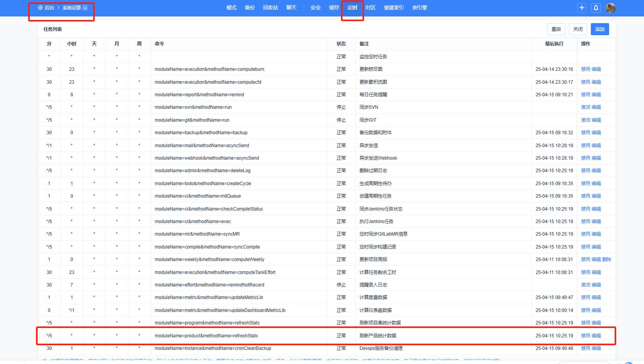The width and height of the screenshot is (644, 364).
Task: Activate the remindNotRecord task
Action: click(586, 285)
